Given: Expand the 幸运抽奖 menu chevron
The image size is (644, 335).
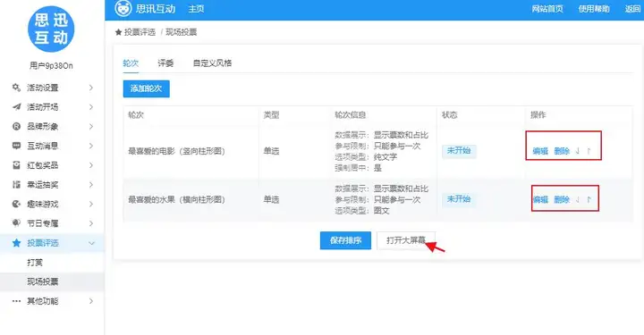Looking at the screenshot, I should [91, 185].
